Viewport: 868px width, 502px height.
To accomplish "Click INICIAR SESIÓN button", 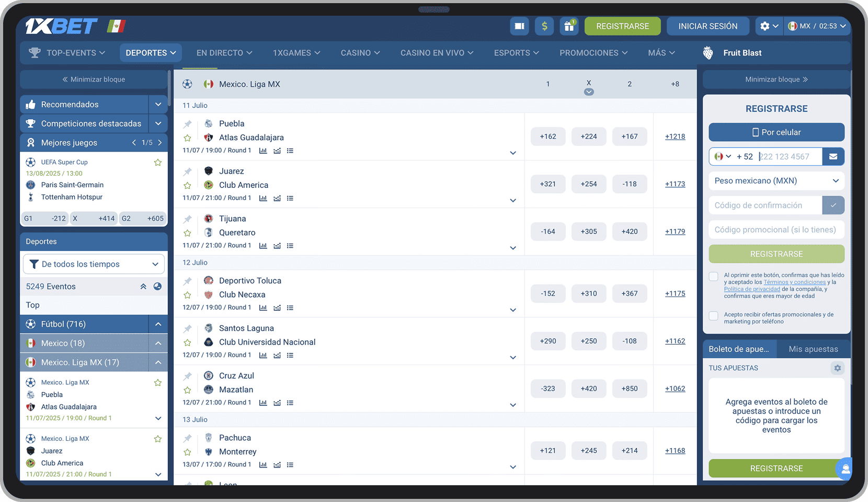I will pos(708,26).
